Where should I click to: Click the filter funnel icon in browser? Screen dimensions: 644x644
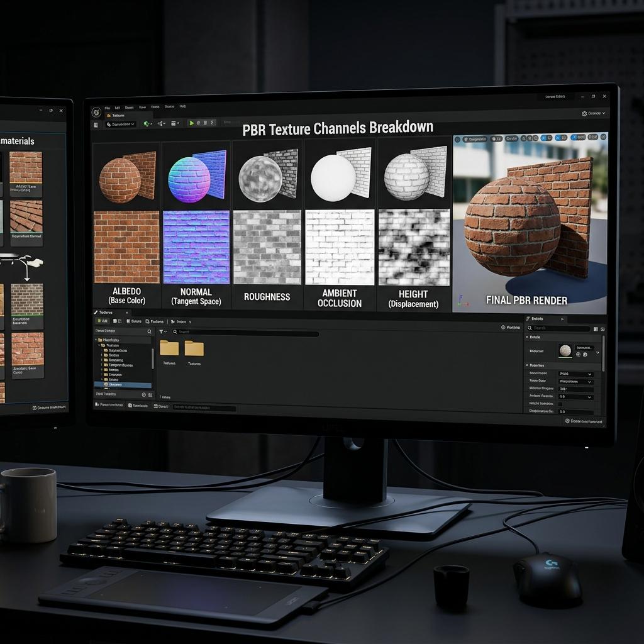pyautogui.click(x=162, y=331)
